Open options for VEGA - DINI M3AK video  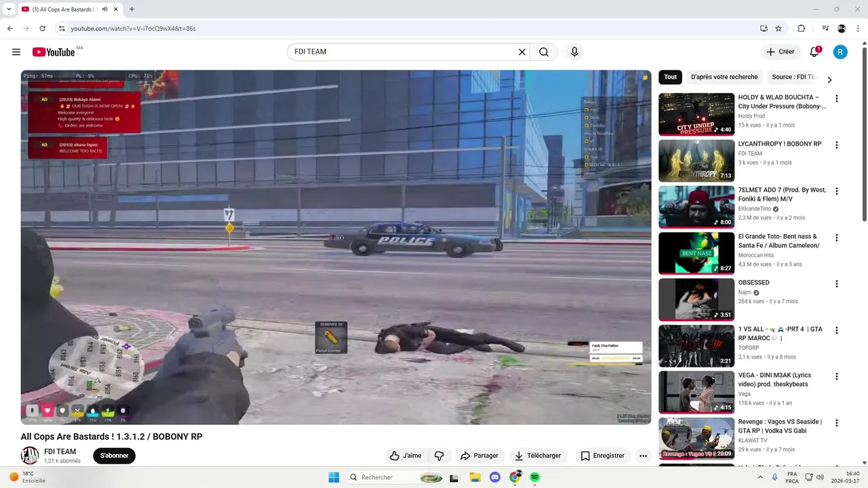836,377
